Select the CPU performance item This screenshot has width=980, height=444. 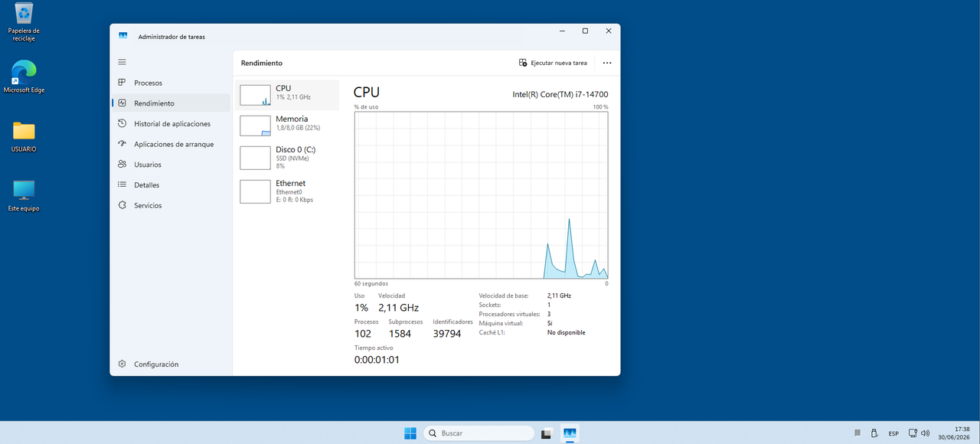coord(287,95)
